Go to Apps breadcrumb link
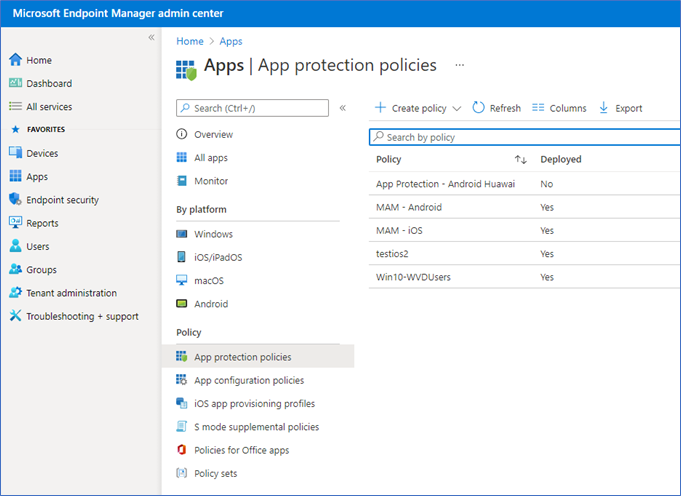 pos(231,41)
